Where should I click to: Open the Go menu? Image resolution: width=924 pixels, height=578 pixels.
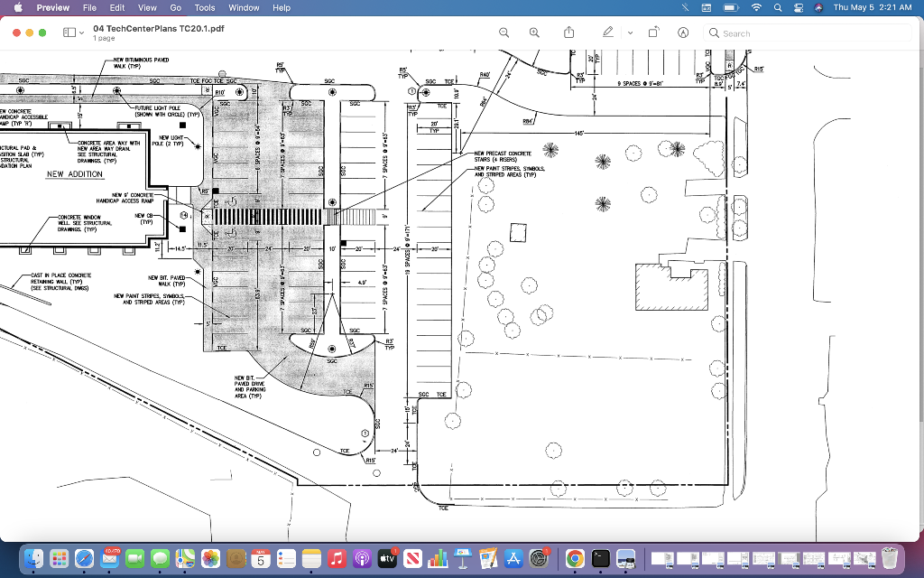click(176, 7)
